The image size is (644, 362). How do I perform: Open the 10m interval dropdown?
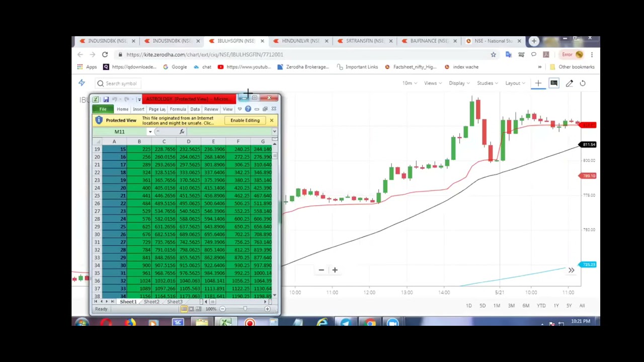[x=409, y=83]
